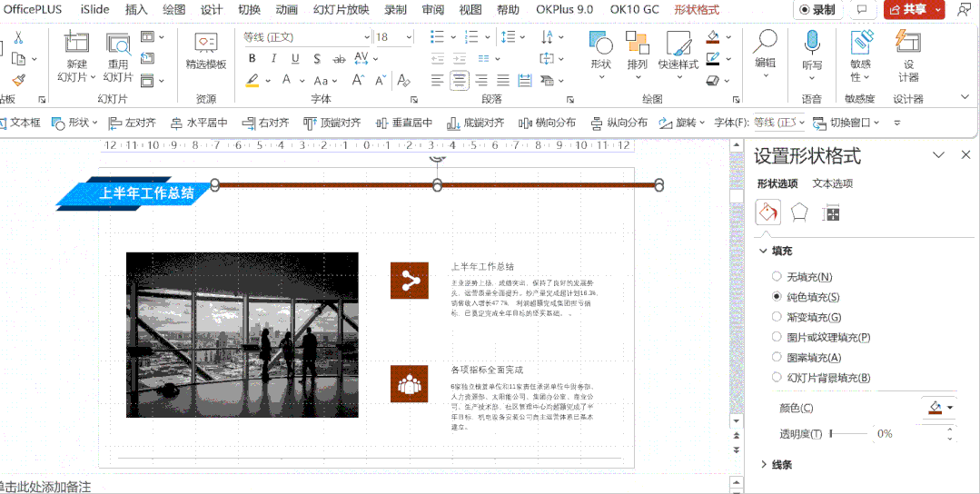Align paragraph text left
The height and width of the screenshot is (494, 980).
pyautogui.click(x=438, y=80)
